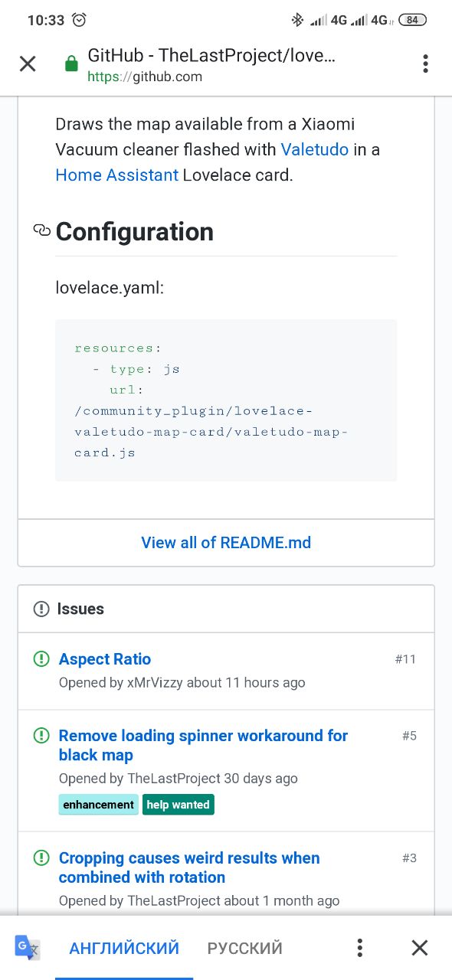The height and width of the screenshot is (980, 452).
Task: Tap issue number #3
Action: pos(409,858)
